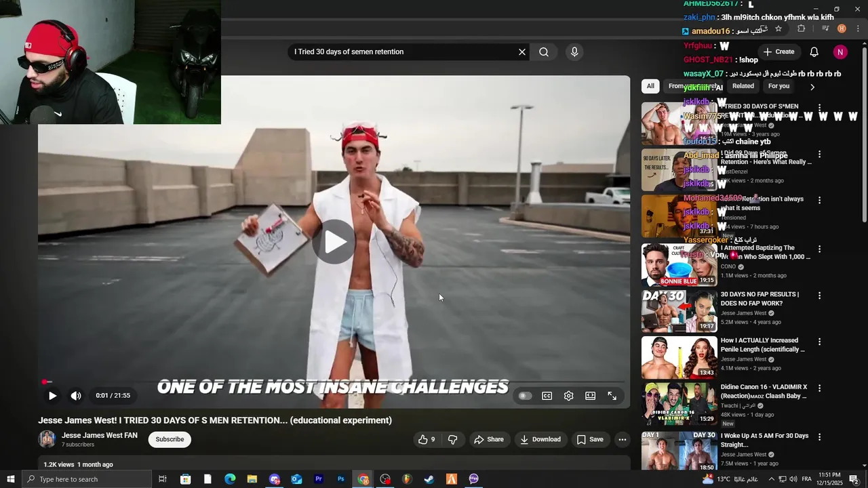
Task: Share the video
Action: (x=489, y=440)
